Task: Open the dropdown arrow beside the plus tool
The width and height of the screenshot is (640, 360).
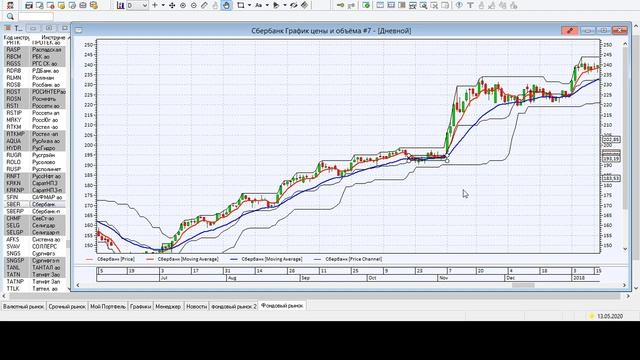Action: (163, 5)
